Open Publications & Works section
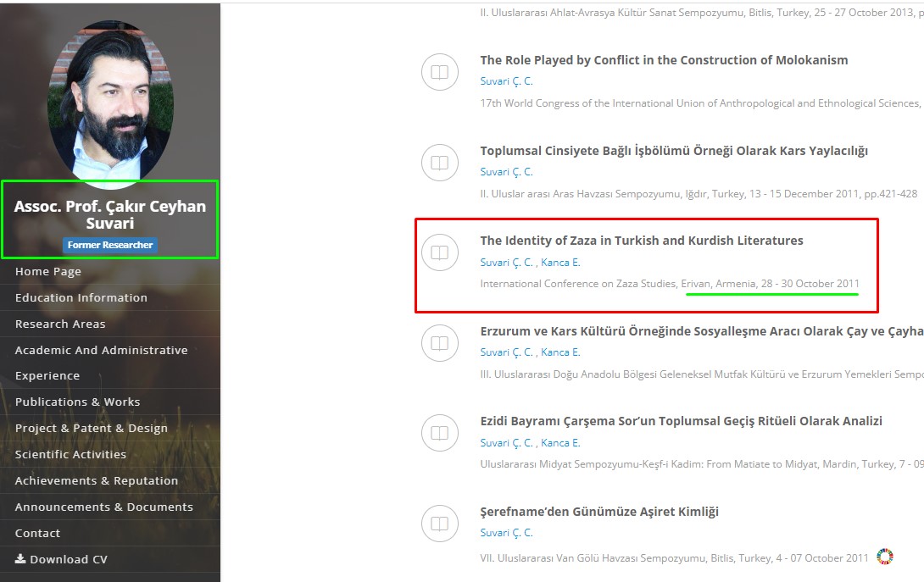 pyautogui.click(x=77, y=402)
